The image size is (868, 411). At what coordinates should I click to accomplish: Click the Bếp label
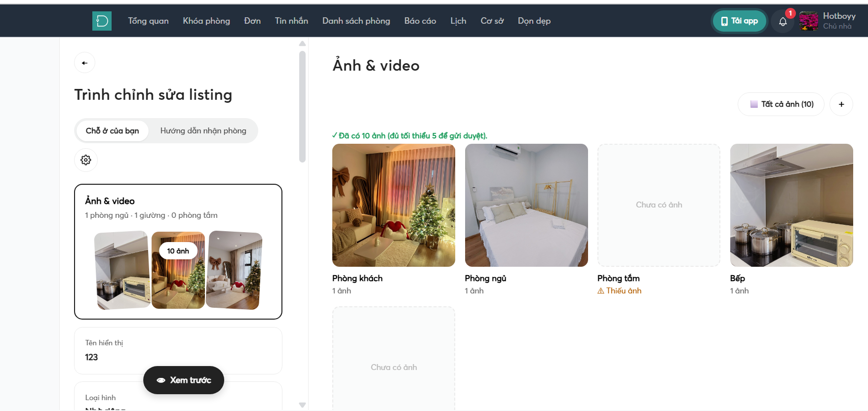pyautogui.click(x=738, y=279)
